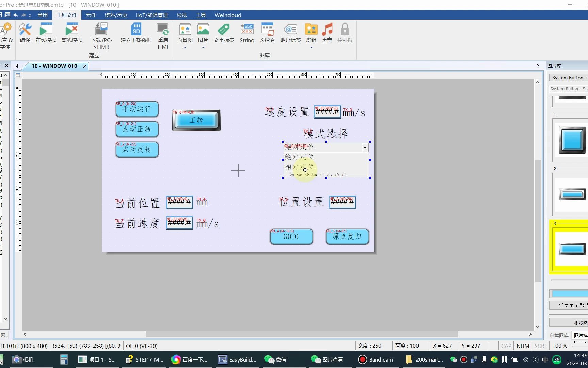This screenshot has height=368, width=588.
Task: Select the 点动正转 button object
Action: pos(137,129)
